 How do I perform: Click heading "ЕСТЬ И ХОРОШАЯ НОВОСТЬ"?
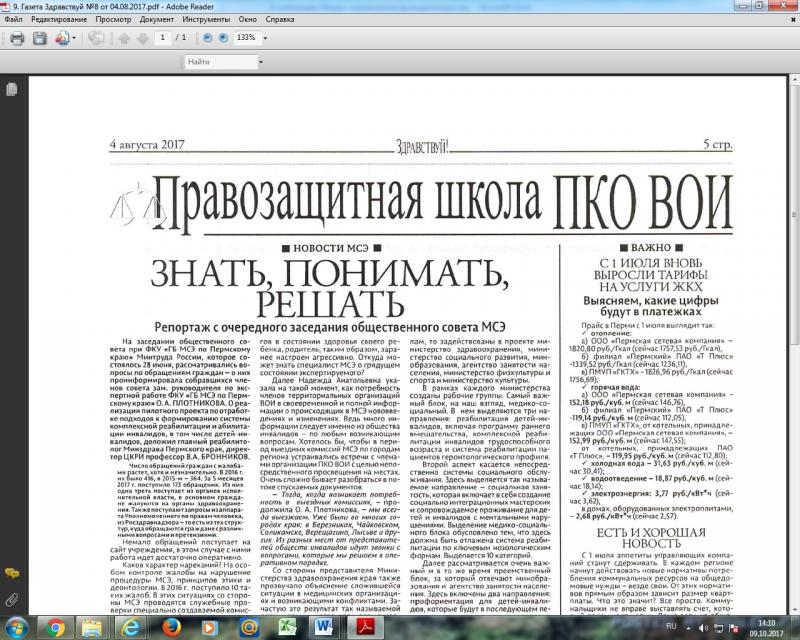(x=651, y=537)
